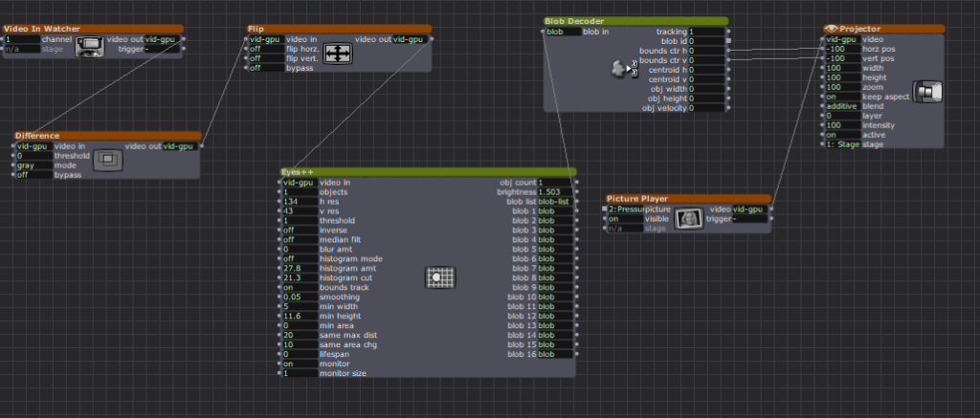Open the Projector stage '1: Stage' selector

pyautogui.click(x=842, y=144)
